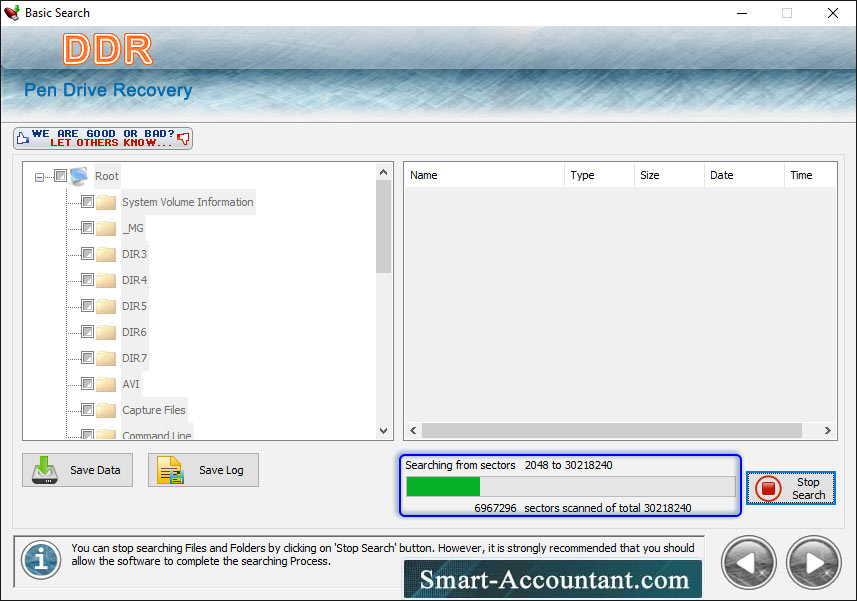Screen dimensions: 857x601
Task: Click the Capture Files folder icon
Action: click(106, 410)
